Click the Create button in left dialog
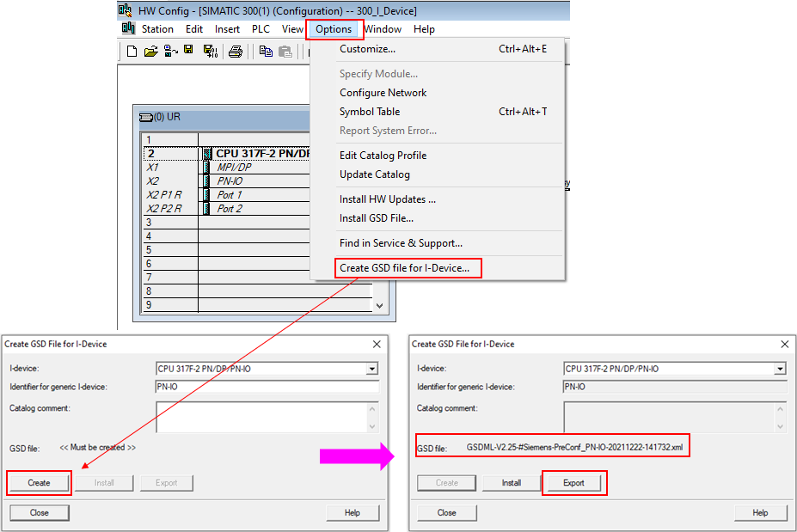 (40, 483)
